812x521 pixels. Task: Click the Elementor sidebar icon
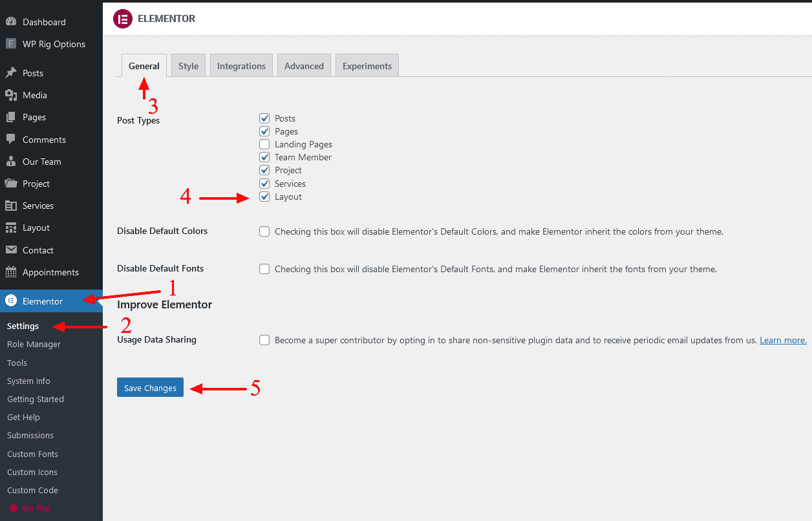pyautogui.click(x=10, y=301)
